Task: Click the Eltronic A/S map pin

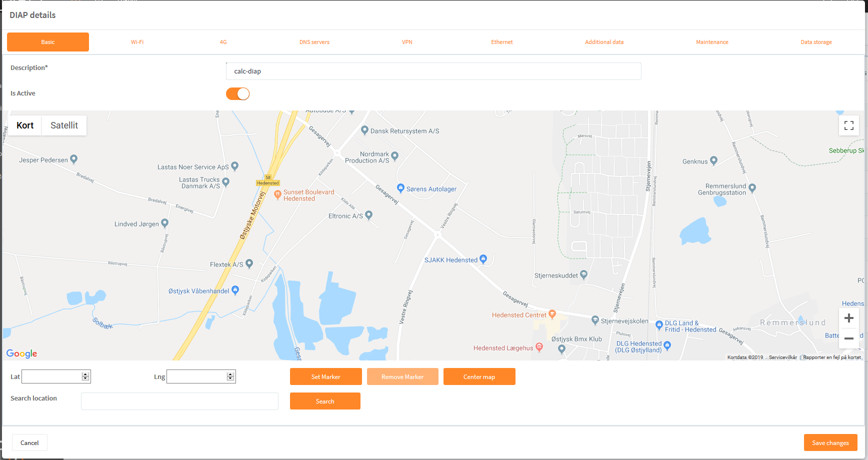Action: click(x=369, y=215)
